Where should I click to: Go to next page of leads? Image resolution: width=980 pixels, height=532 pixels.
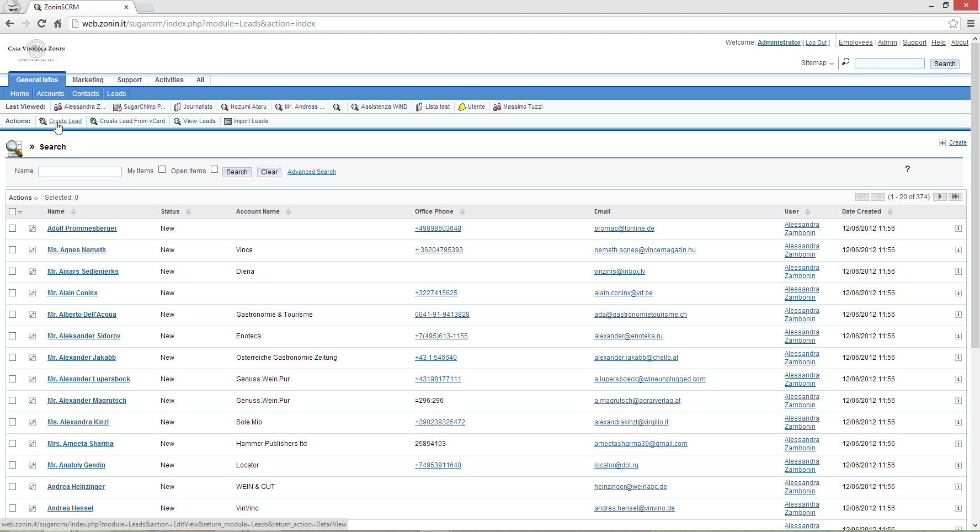click(940, 197)
